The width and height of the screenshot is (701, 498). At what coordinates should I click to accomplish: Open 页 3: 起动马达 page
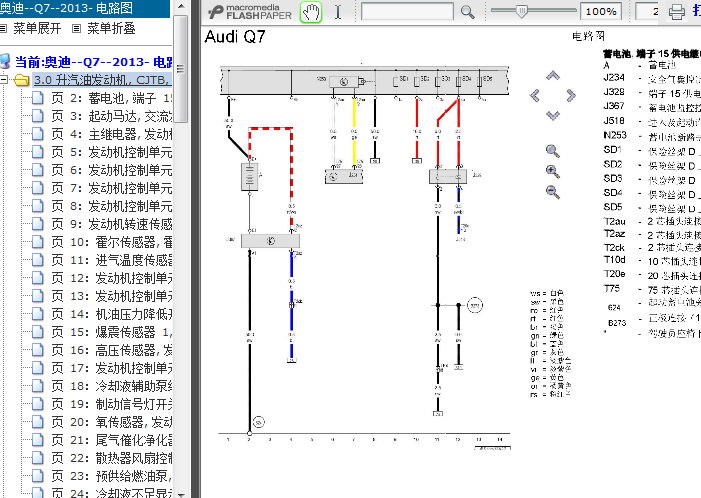click(x=112, y=116)
